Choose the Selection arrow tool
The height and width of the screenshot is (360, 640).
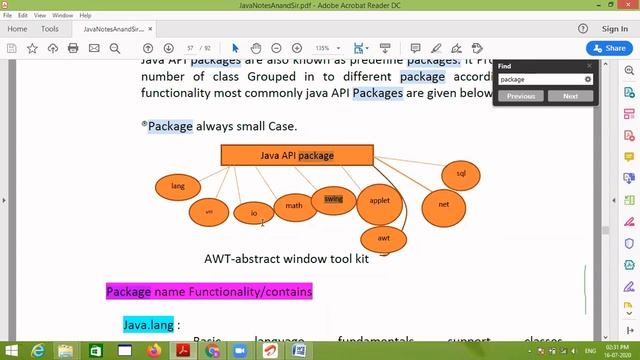coord(235,48)
